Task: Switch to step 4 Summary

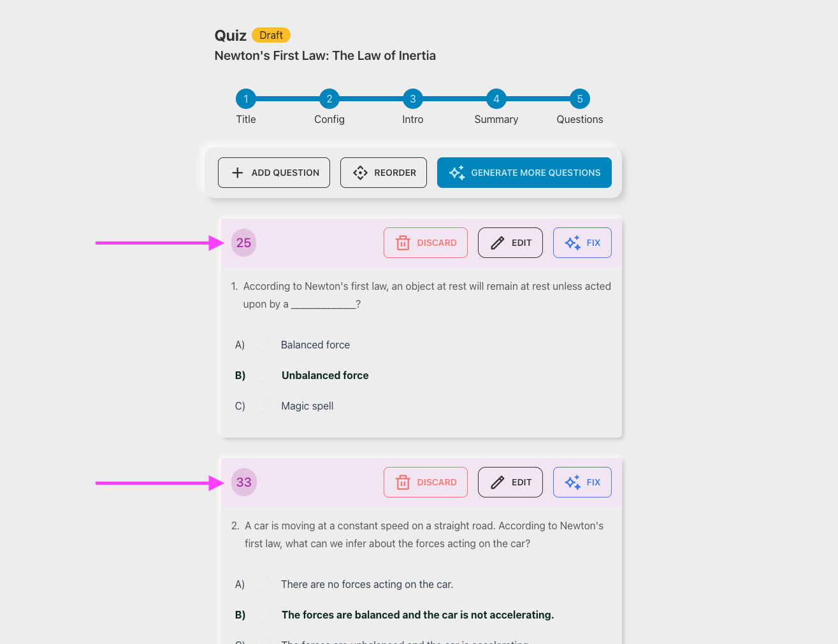Action: 496,99
